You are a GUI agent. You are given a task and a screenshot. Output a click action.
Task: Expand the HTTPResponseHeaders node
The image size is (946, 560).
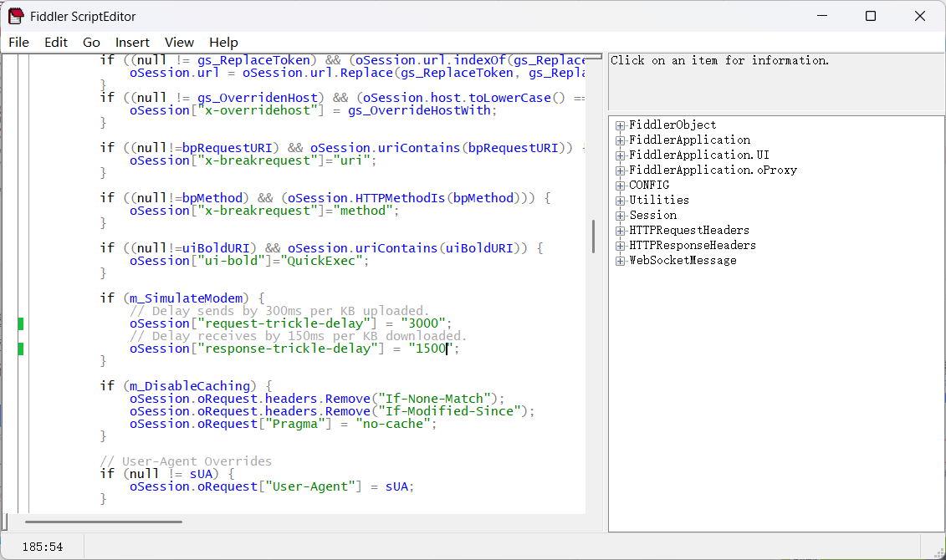620,246
